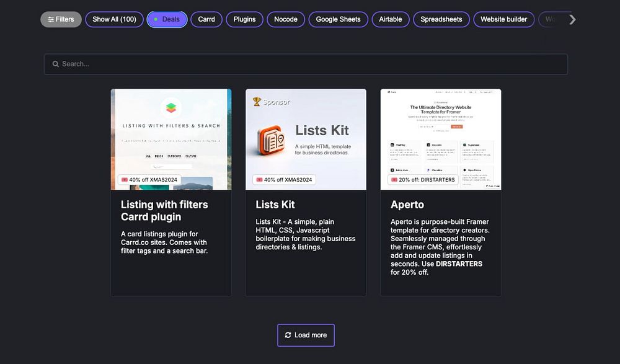Click the sliders icon in Filters button

[x=51, y=19]
